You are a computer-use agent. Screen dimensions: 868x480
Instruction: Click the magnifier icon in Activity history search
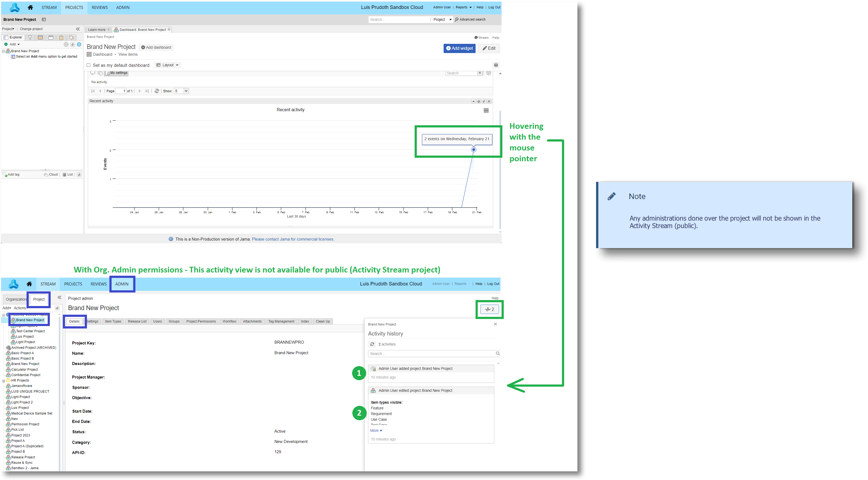coord(498,353)
